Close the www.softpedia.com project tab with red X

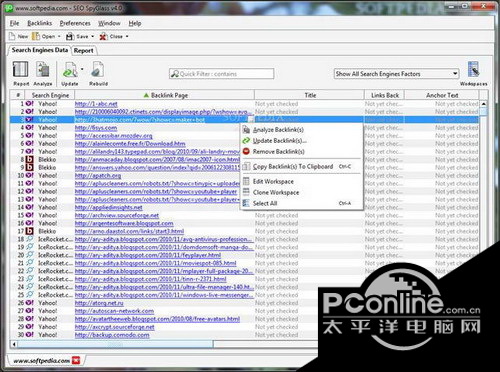(76, 360)
